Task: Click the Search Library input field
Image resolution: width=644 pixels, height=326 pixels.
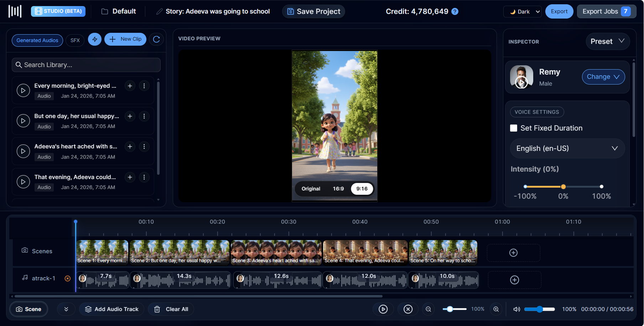Action: pyautogui.click(x=86, y=65)
